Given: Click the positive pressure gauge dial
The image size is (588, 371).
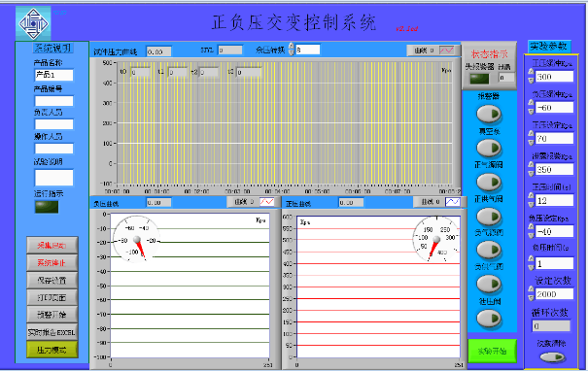Looking at the screenshot, I should point(436,239).
